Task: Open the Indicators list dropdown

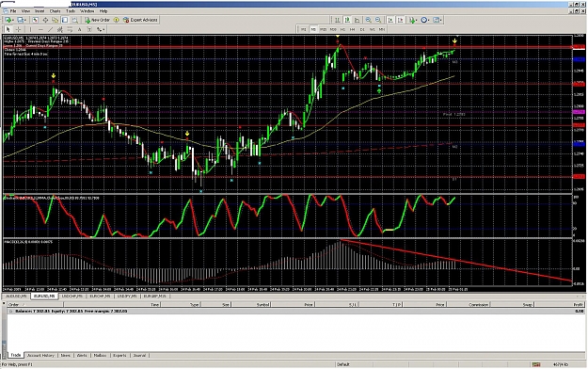Action: [413, 20]
